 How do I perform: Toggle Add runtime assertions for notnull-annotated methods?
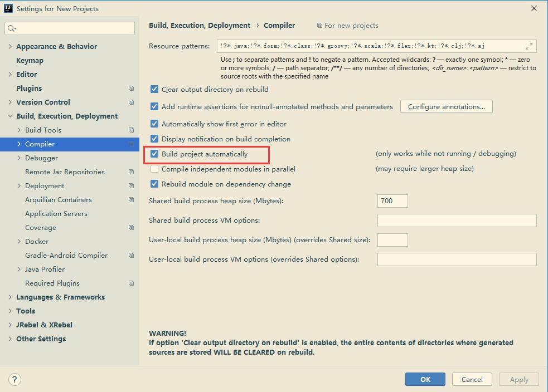[x=154, y=106]
